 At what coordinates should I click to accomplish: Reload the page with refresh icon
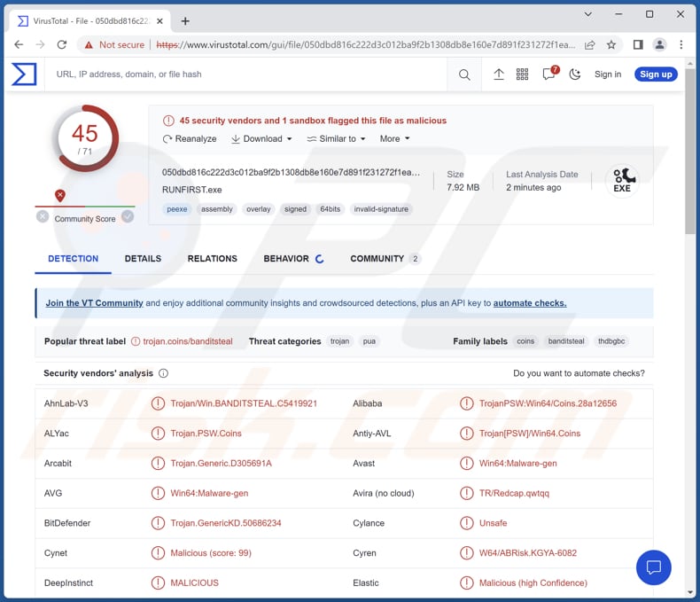click(x=62, y=44)
